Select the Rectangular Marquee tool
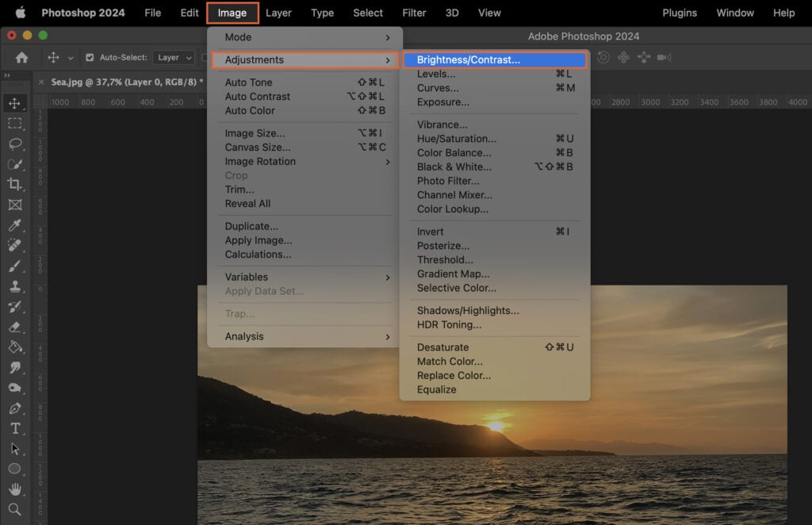Screen dimensions: 812x525 (x=16, y=124)
